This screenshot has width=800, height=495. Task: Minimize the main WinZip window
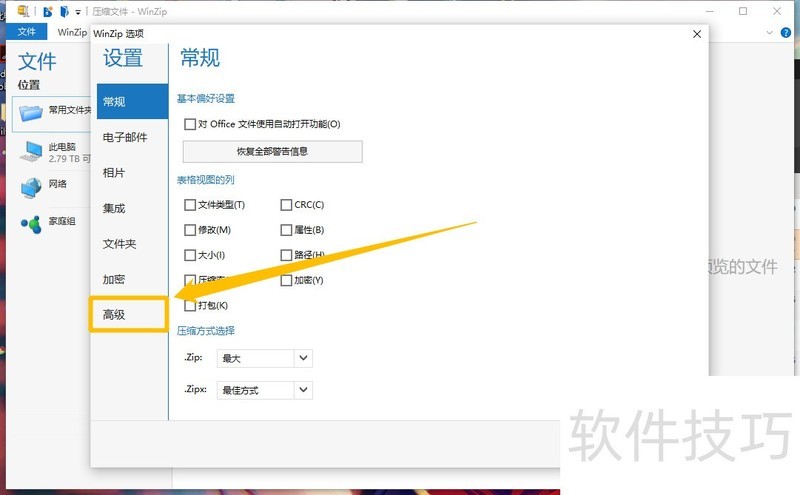pos(710,11)
